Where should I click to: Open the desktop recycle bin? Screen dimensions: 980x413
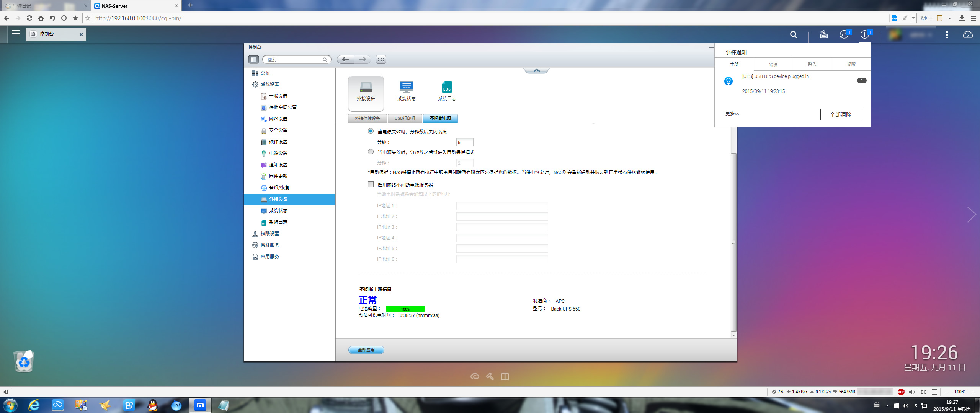click(24, 361)
